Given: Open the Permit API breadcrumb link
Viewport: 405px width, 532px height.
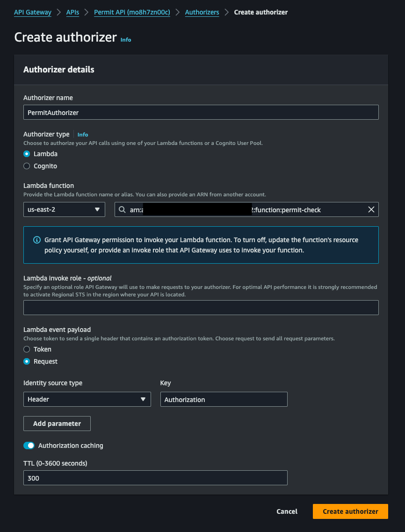Looking at the screenshot, I should point(132,12).
